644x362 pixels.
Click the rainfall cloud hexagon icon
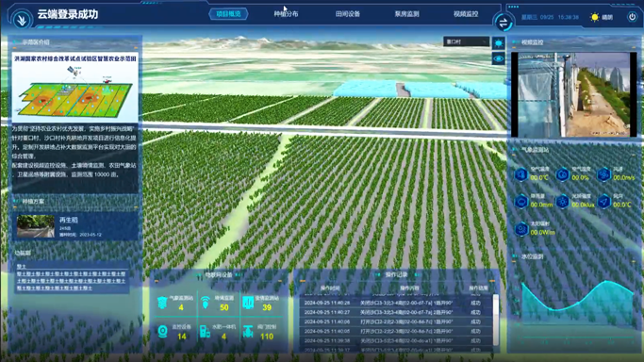521,202
